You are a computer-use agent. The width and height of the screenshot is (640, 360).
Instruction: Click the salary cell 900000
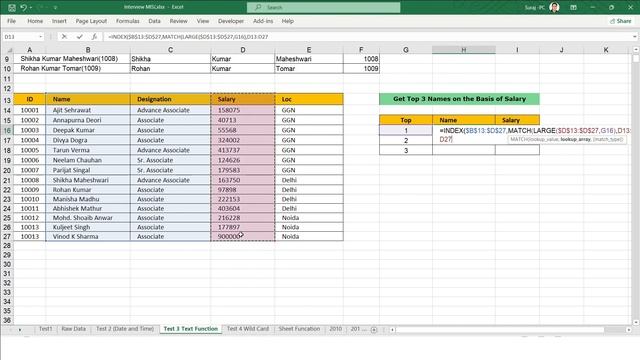243,236
